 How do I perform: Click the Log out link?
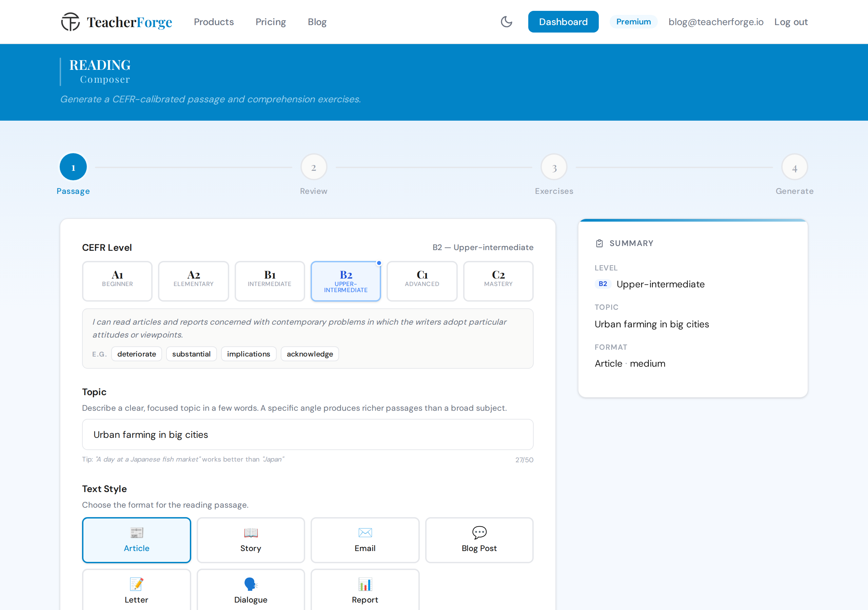[x=790, y=22]
